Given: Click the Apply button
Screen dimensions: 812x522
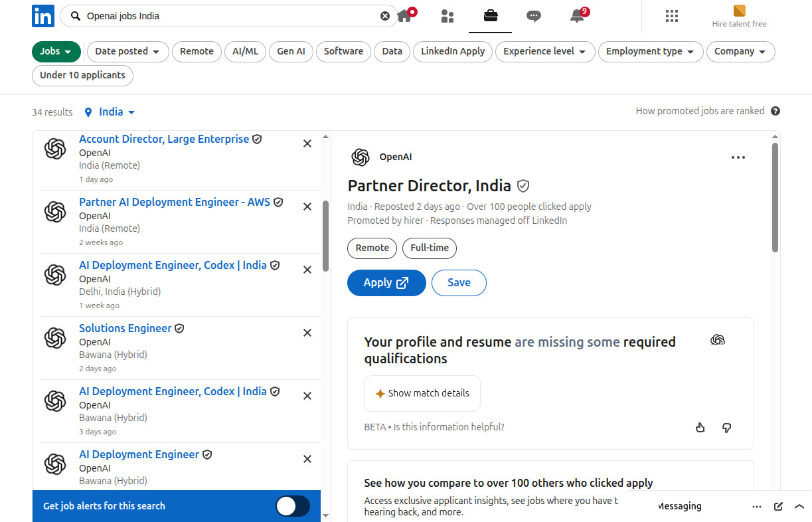Looking at the screenshot, I should pyautogui.click(x=386, y=282).
